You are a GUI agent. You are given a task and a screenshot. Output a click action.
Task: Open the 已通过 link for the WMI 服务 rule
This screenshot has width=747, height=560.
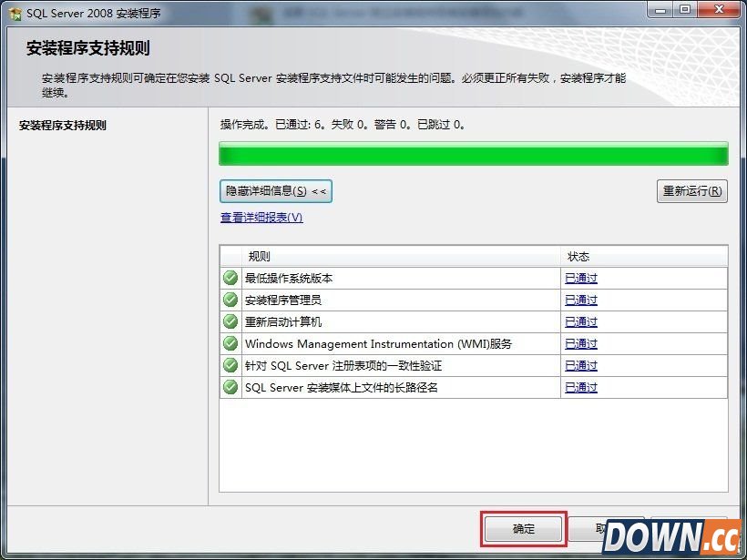(x=580, y=343)
